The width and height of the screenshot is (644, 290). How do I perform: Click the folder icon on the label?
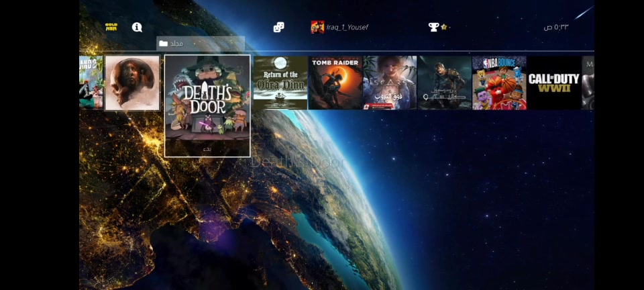[x=164, y=44]
